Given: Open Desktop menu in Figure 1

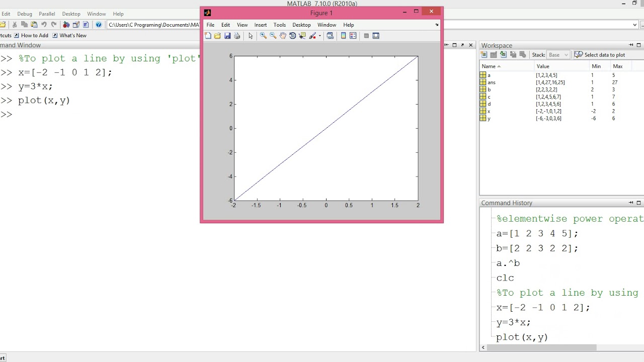Looking at the screenshot, I should tap(302, 25).
